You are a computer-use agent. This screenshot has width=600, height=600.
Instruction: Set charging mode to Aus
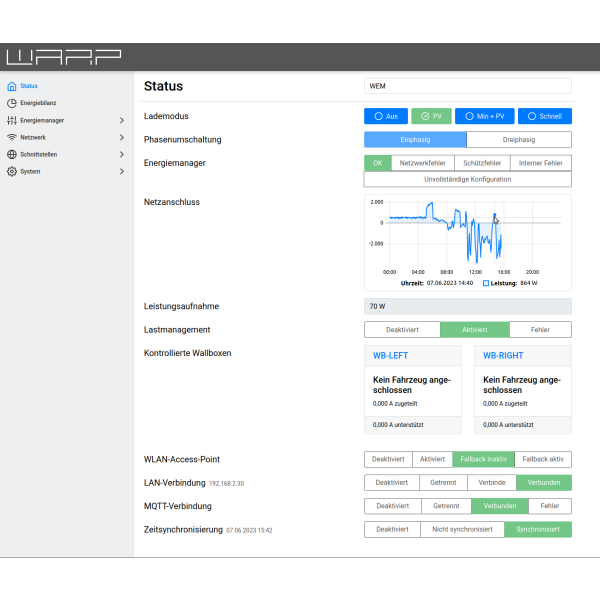[386, 116]
